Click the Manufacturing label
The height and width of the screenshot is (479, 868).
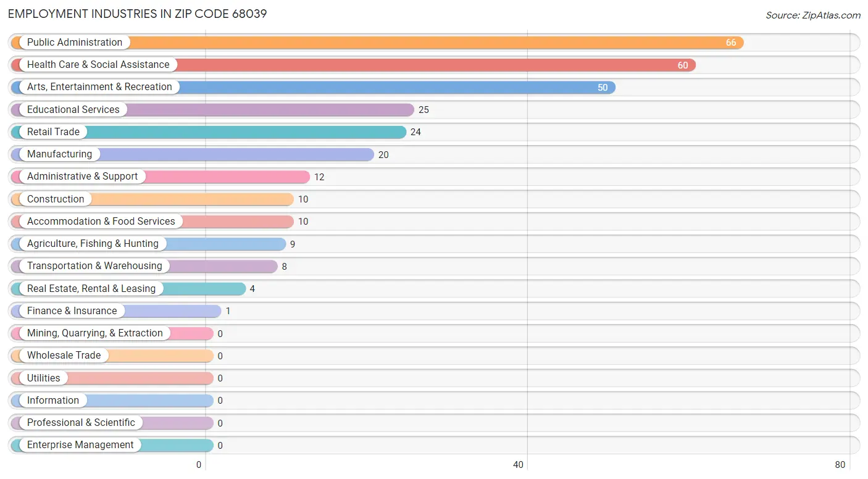coord(59,154)
